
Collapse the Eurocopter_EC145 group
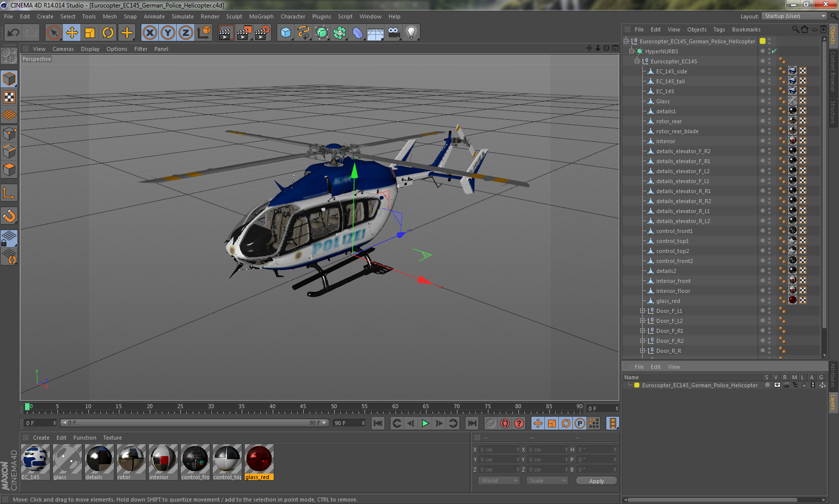[637, 61]
